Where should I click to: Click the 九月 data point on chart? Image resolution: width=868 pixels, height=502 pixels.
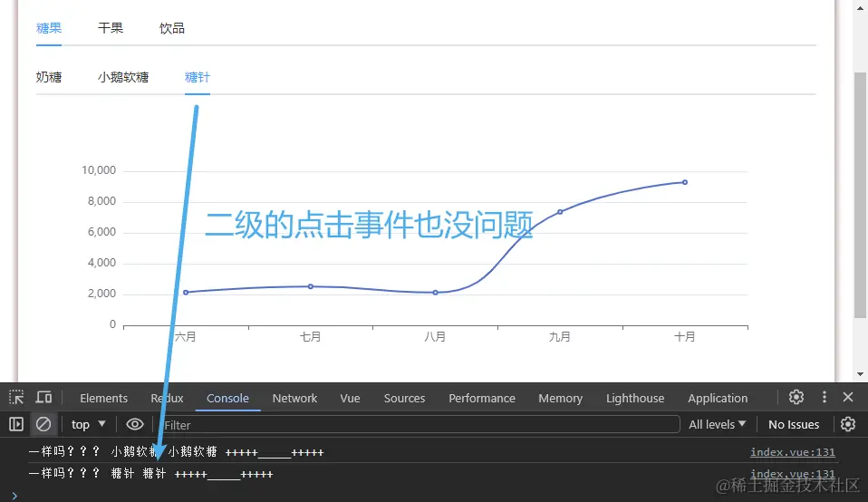[560, 211]
